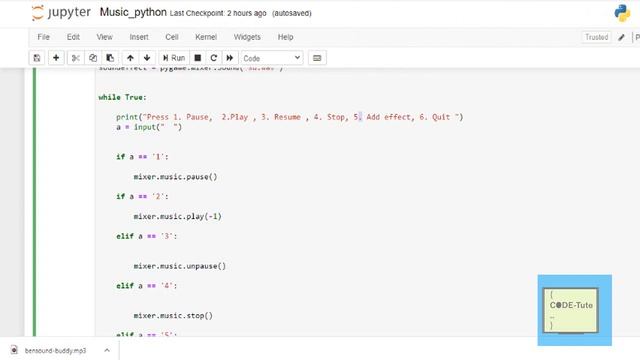
Task: Open the Edit menu
Action: point(73,37)
